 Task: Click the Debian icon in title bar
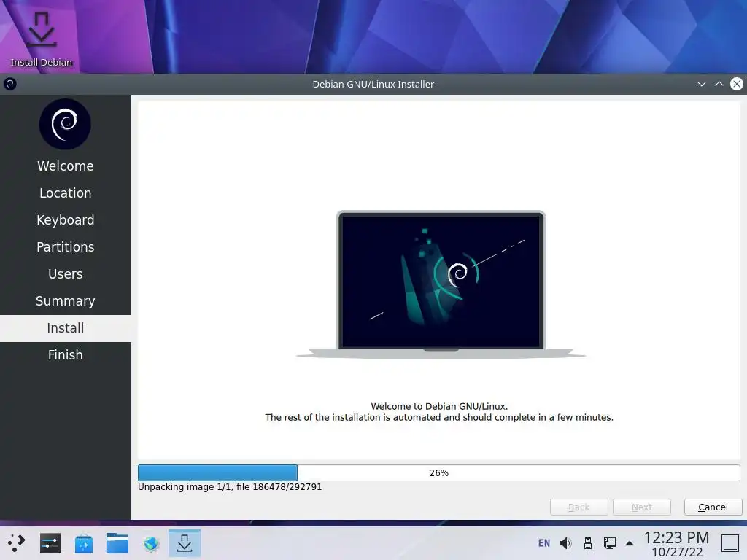click(10, 84)
